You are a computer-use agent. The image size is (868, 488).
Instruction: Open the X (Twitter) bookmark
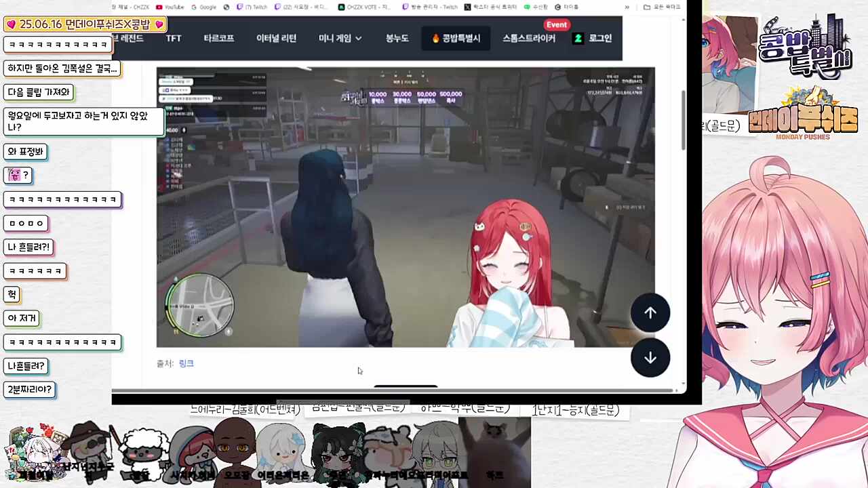[x=492, y=7]
